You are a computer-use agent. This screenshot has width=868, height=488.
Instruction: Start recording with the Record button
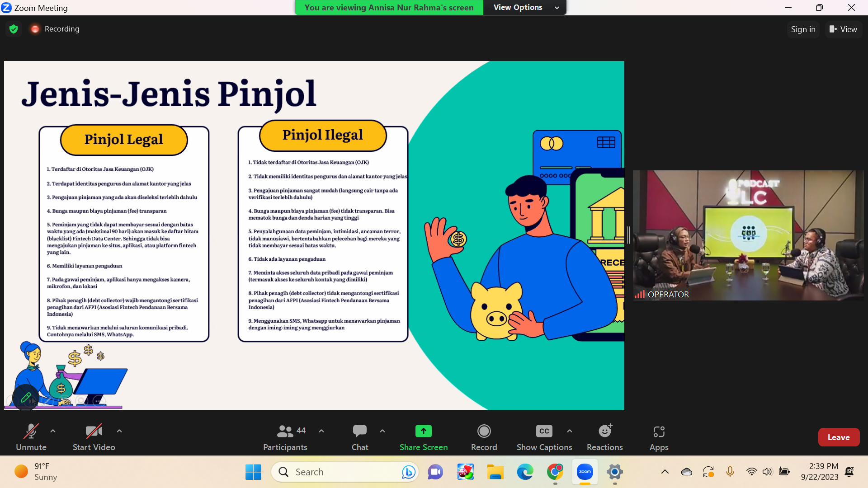(484, 437)
